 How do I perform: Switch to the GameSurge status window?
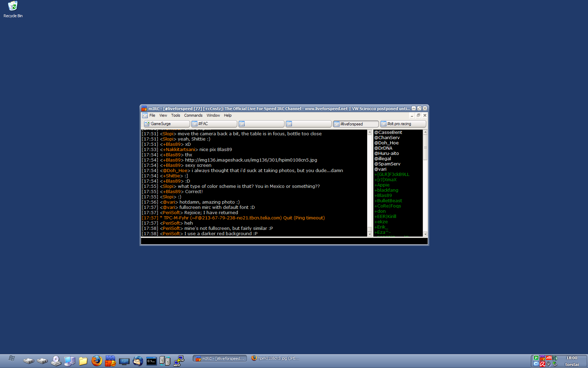pyautogui.click(x=167, y=124)
